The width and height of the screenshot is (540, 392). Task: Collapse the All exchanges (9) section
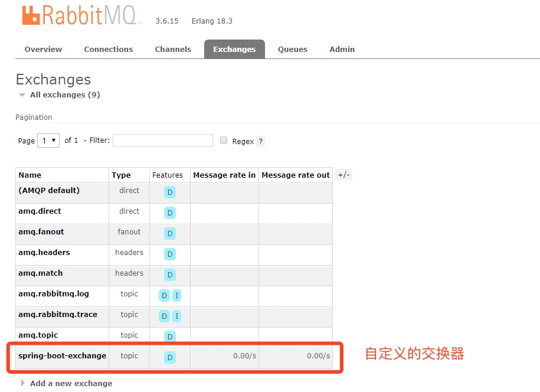(22, 94)
